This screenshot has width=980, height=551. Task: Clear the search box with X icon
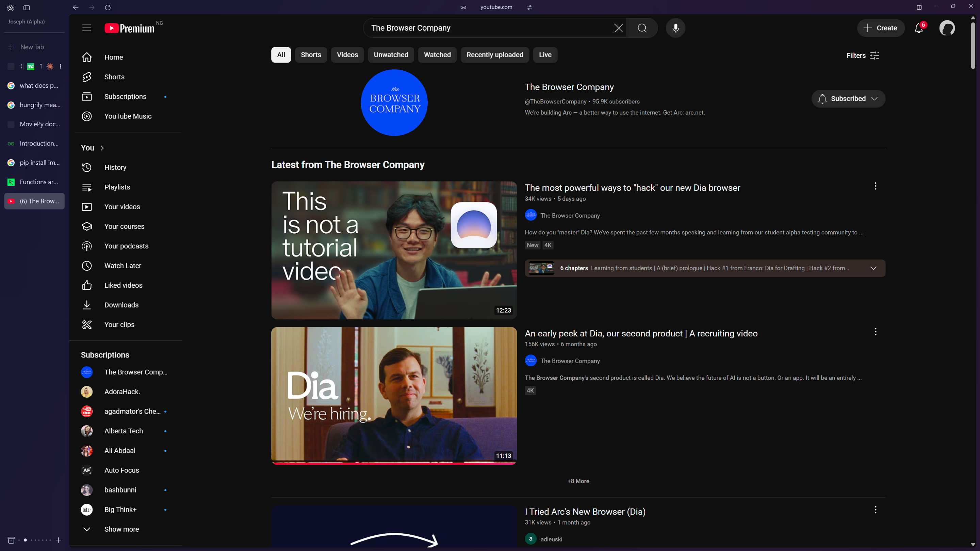pos(619,28)
